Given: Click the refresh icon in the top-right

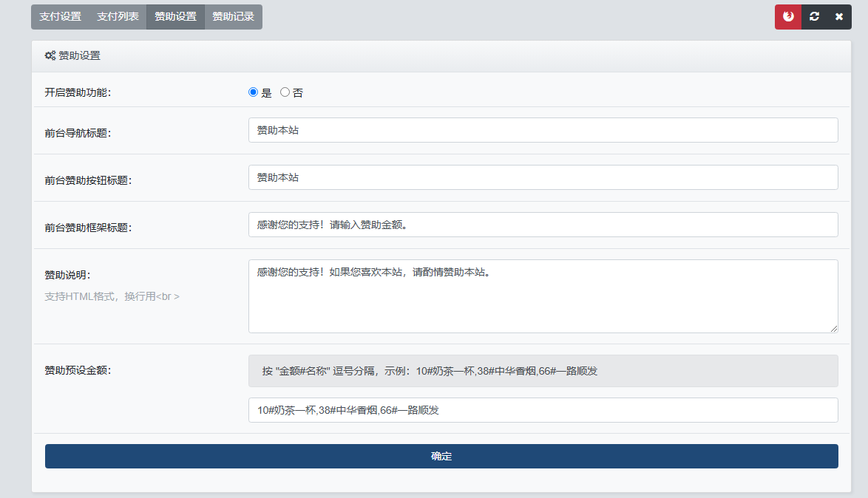Looking at the screenshot, I should (x=814, y=17).
